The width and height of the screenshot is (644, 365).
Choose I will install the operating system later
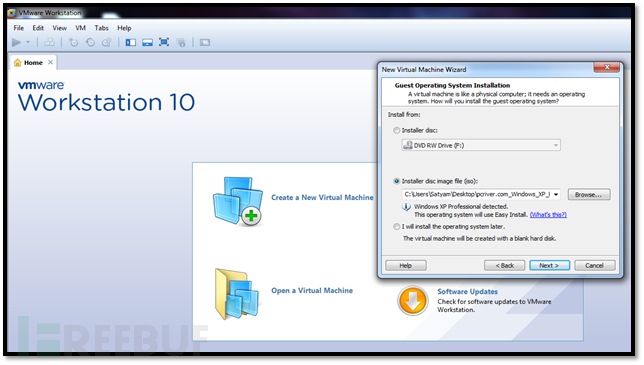click(x=396, y=227)
